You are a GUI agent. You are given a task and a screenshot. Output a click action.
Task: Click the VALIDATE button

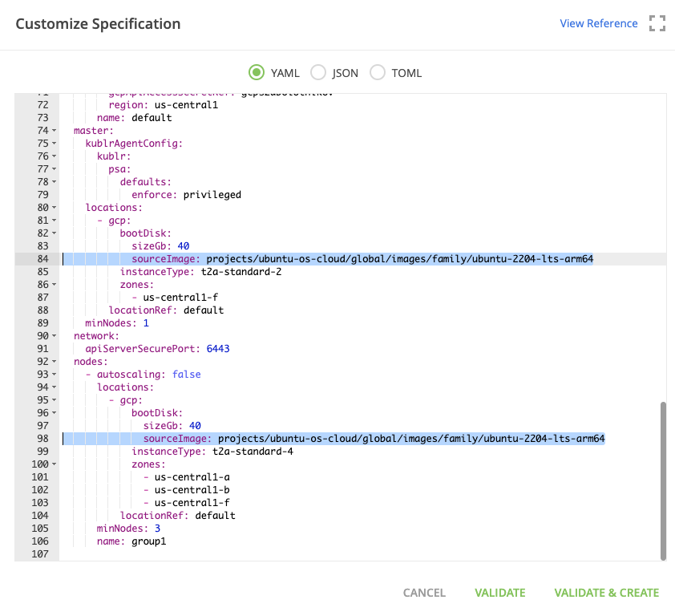pyautogui.click(x=499, y=593)
